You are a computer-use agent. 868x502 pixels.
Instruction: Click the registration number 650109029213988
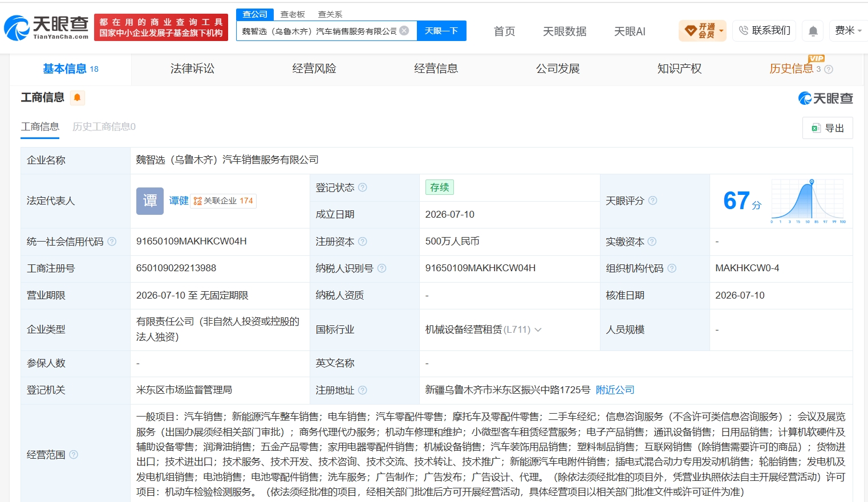(x=176, y=268)
